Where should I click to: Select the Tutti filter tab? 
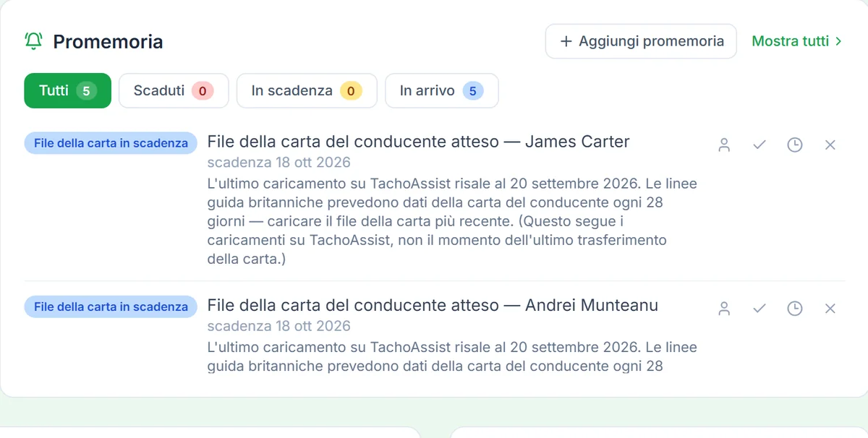click(x=67, y=90)
